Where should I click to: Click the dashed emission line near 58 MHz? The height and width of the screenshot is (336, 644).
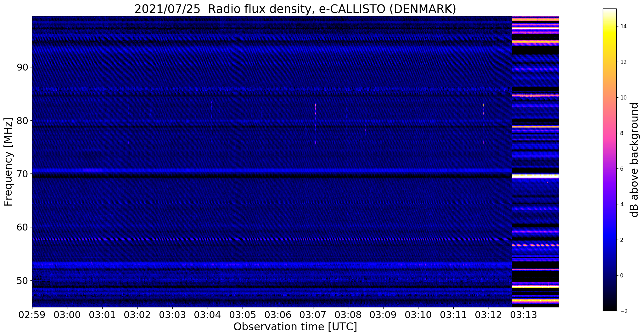click(x=272, y=239)
